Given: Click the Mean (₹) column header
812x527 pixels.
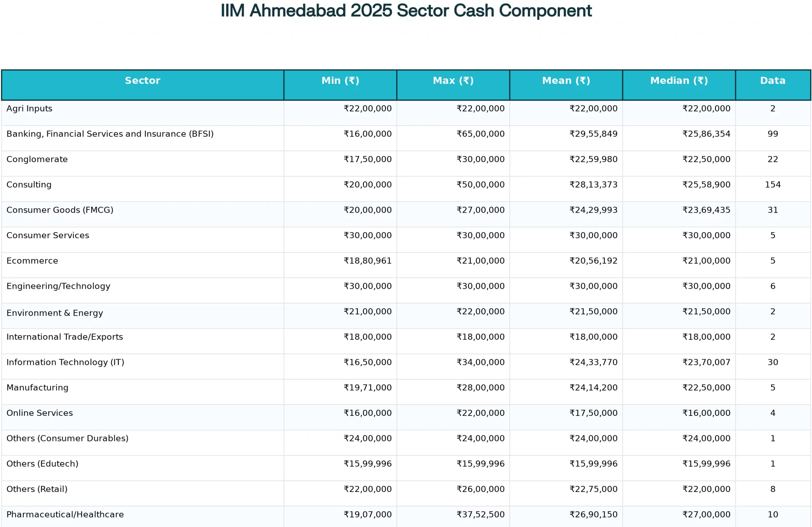Looking at the screenshot, I should [566, 81].
